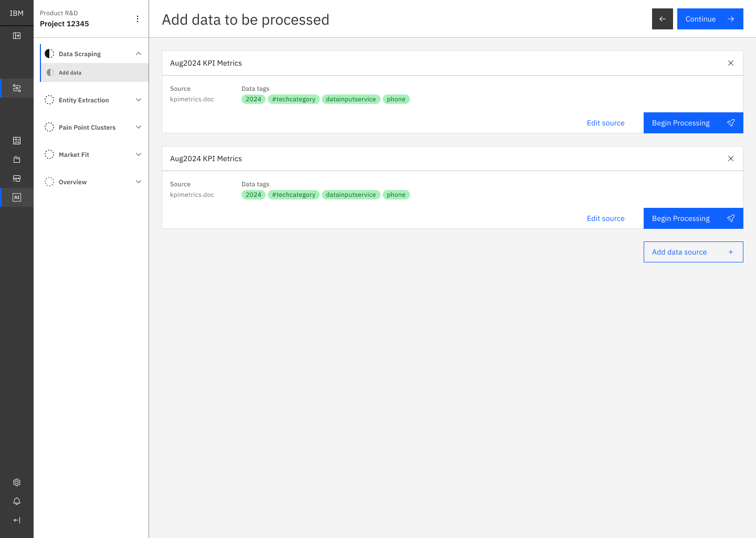Click the logout icon at sidebar bottom
The image size is (756, 538).
pyautogui.click(x=17, y=520)
